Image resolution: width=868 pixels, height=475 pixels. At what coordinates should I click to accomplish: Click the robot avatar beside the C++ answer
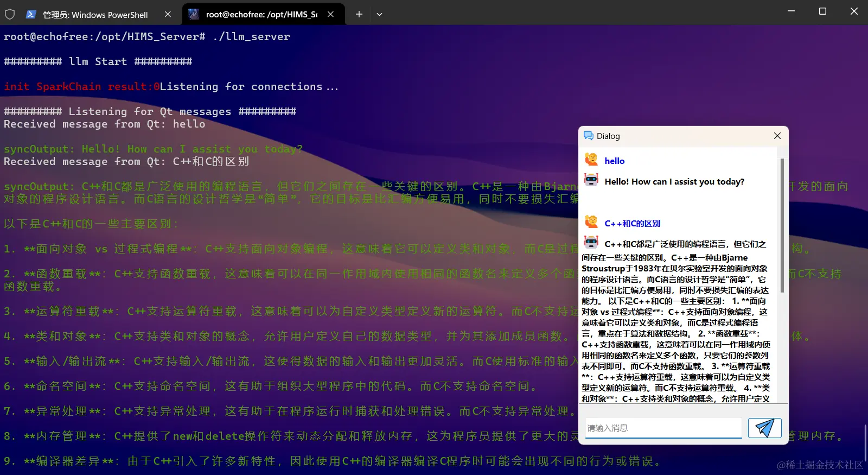click(x=591, y=242)
